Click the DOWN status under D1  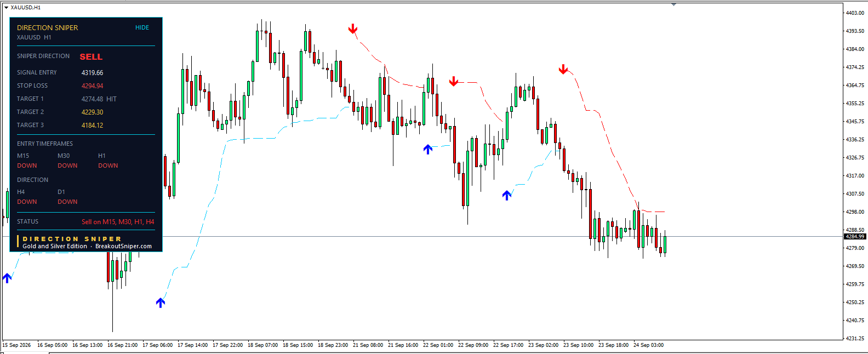(x=67, y=202)
